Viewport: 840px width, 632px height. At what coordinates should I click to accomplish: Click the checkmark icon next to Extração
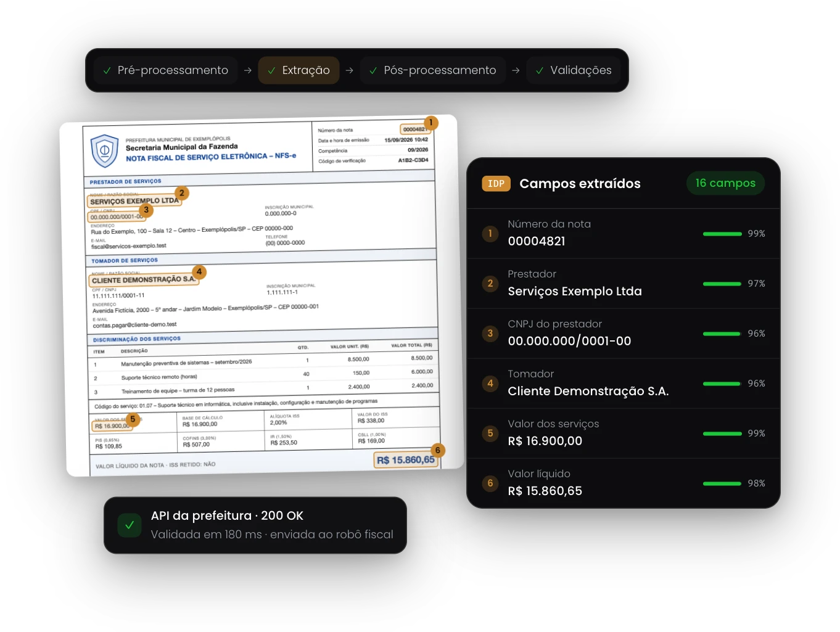[x=271, y=71]
